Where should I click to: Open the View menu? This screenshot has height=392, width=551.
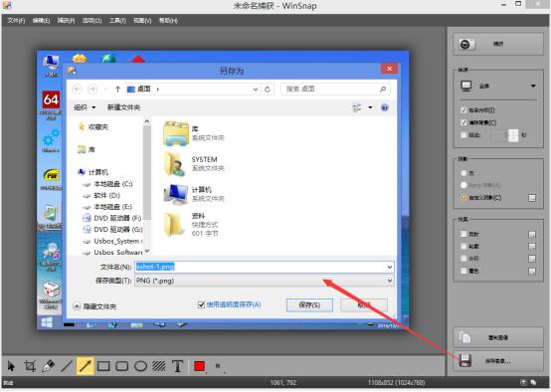point(142,21)
